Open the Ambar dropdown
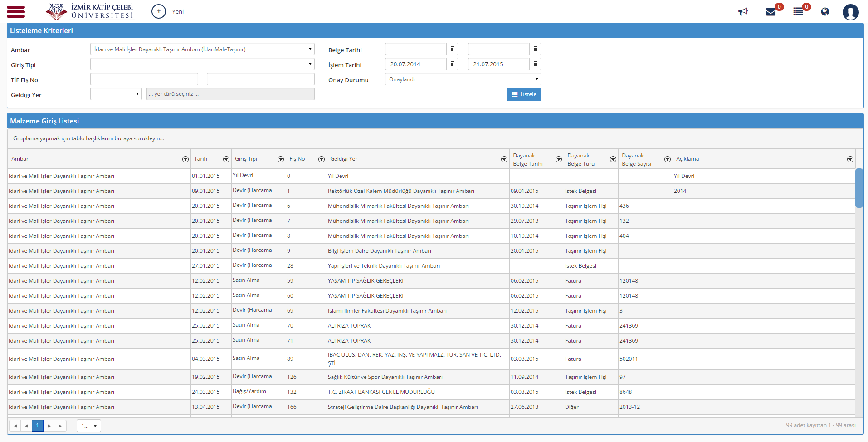 (x=202, y=49)
